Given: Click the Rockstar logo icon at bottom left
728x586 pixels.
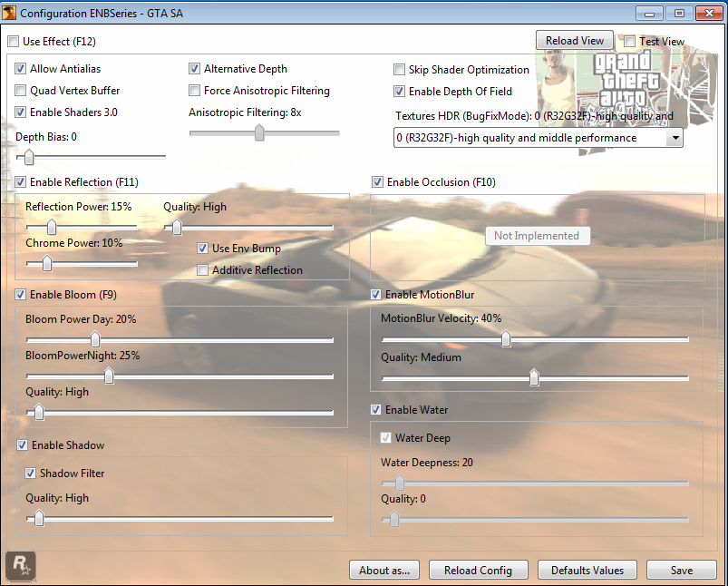Looking at the screenshot, I should coord(20,564).
